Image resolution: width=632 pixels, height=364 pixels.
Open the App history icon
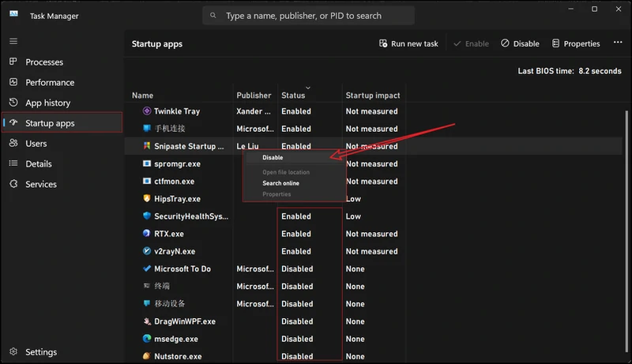(13, 103)
